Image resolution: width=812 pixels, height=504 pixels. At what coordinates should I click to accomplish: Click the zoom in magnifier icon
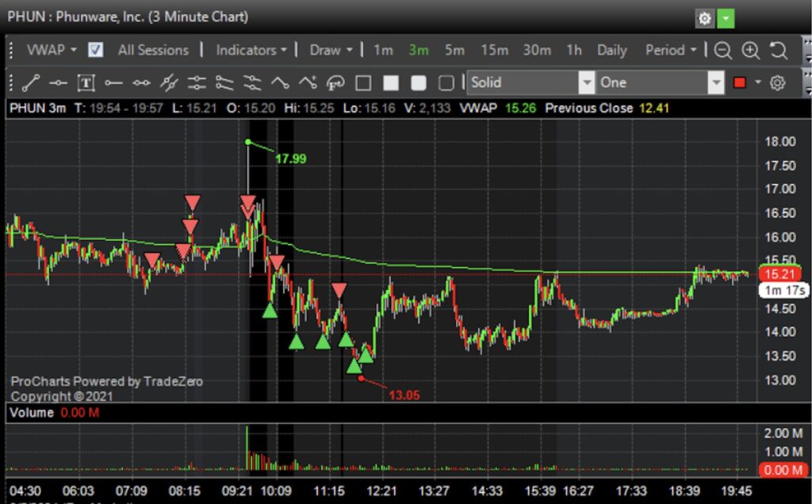pyautogui.click(x=750, y=50)
